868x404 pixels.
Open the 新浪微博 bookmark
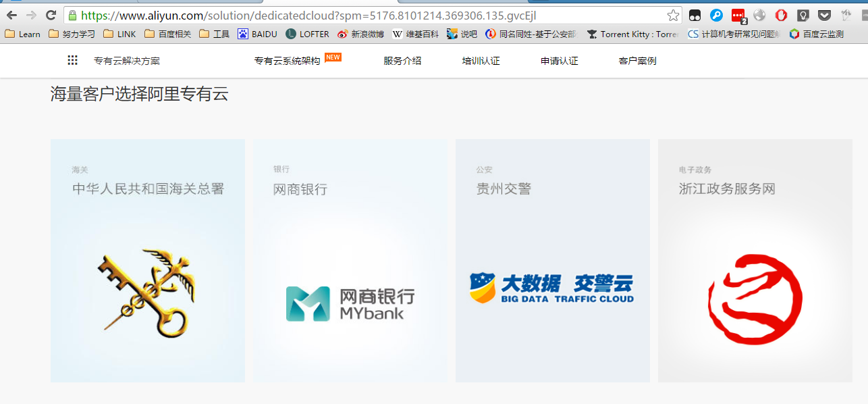click(360, 34)
